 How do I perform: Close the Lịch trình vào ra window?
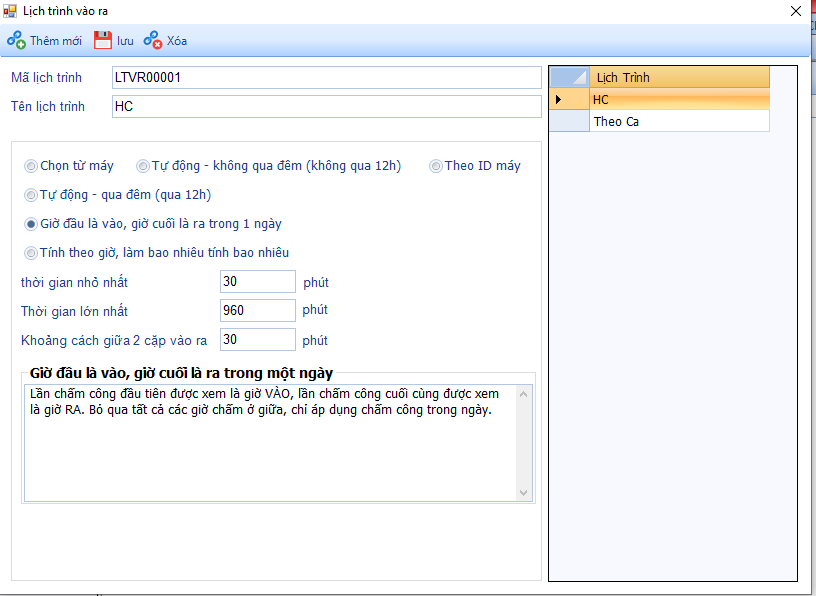tap(796, 11)
